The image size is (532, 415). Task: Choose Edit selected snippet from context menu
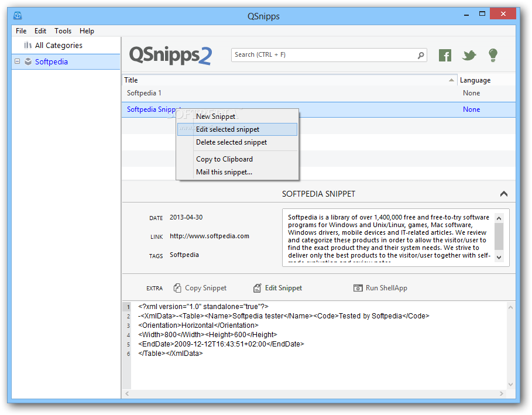[x=237, y=129]
